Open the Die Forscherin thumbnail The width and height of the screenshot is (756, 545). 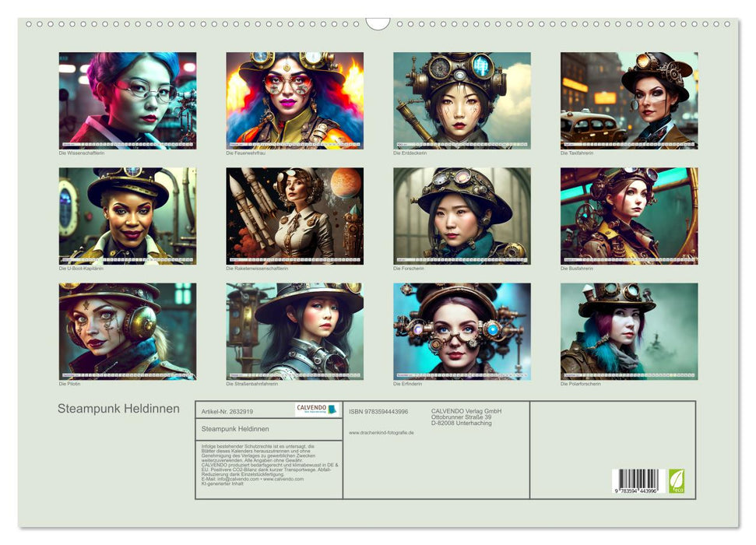tap(462, 216)
